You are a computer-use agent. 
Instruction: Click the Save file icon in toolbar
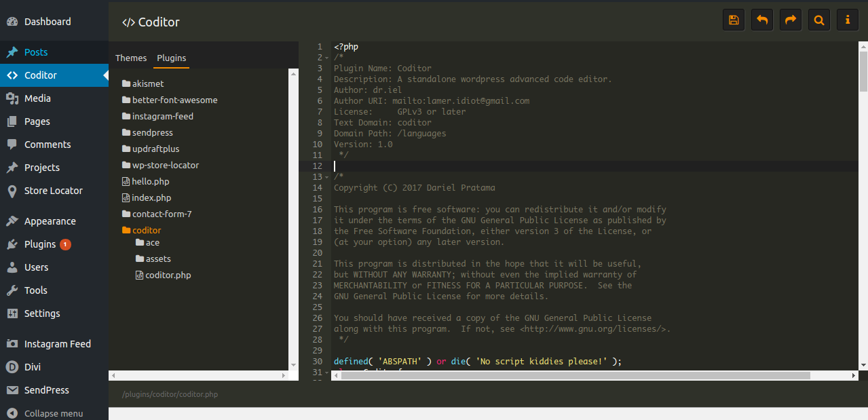point(734,20)
